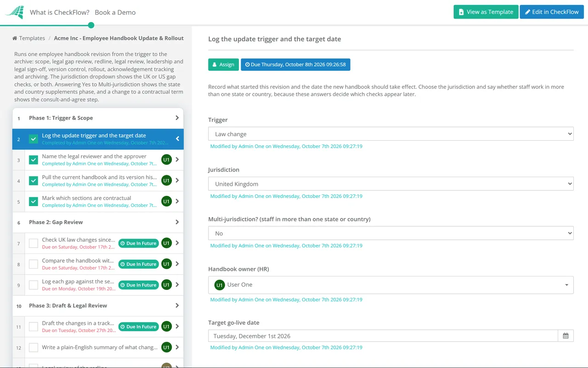Click the U1 avatar on Log each gap row

pyautogui.click(x=166, y=285)
